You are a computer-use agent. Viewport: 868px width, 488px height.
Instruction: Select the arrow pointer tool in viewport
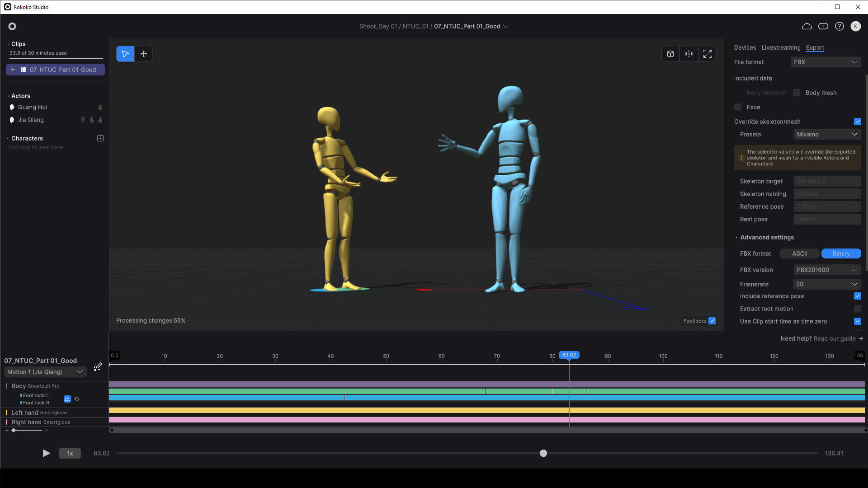(125, 54)
